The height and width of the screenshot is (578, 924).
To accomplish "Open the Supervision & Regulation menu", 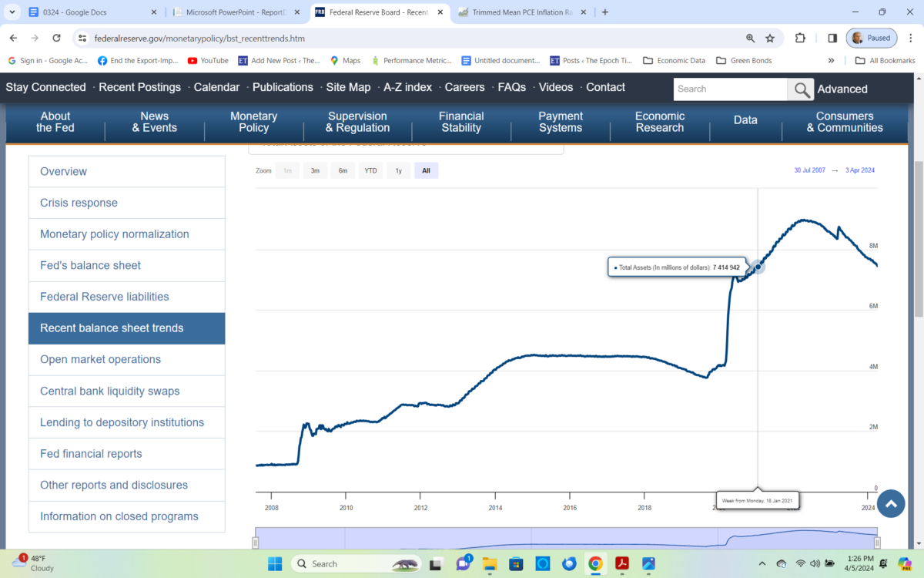I will click(x=357, y=122).
